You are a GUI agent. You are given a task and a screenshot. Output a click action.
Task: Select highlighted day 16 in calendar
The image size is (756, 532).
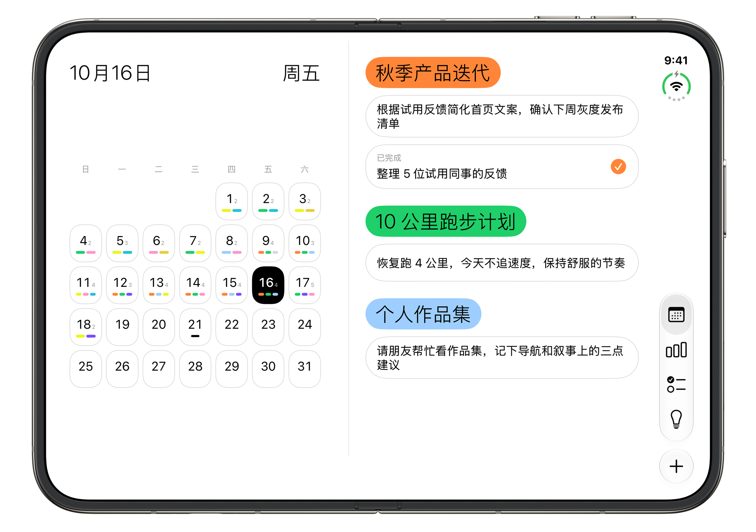[x=268, y=285]
